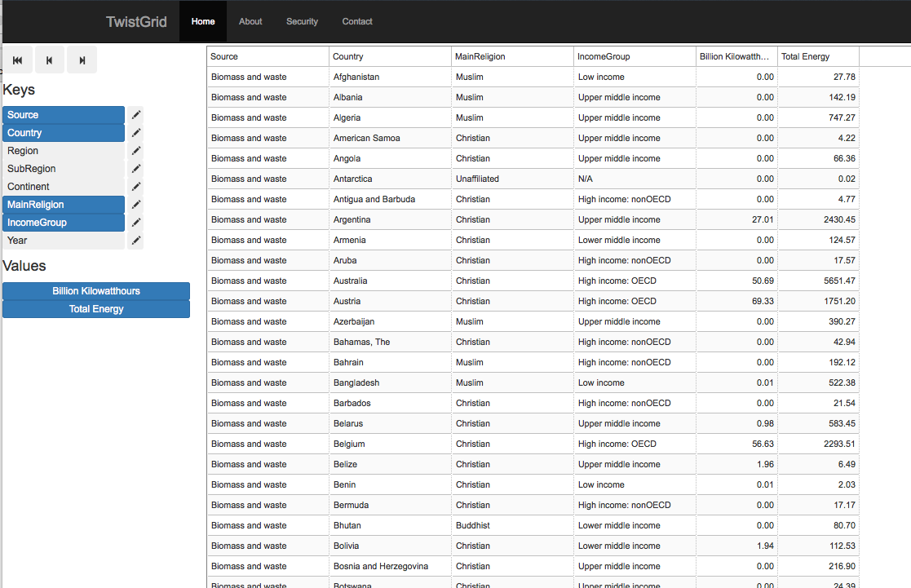Disable the MainReligion key
The height and width of the screenshot is (588, 911).
pyautogui.click(x=64, y=205)
